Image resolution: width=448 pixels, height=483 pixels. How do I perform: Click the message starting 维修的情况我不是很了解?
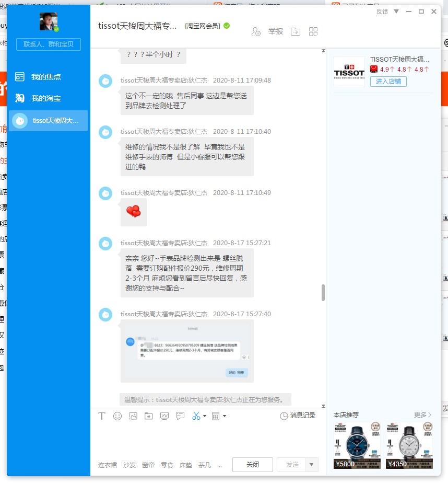187,157
